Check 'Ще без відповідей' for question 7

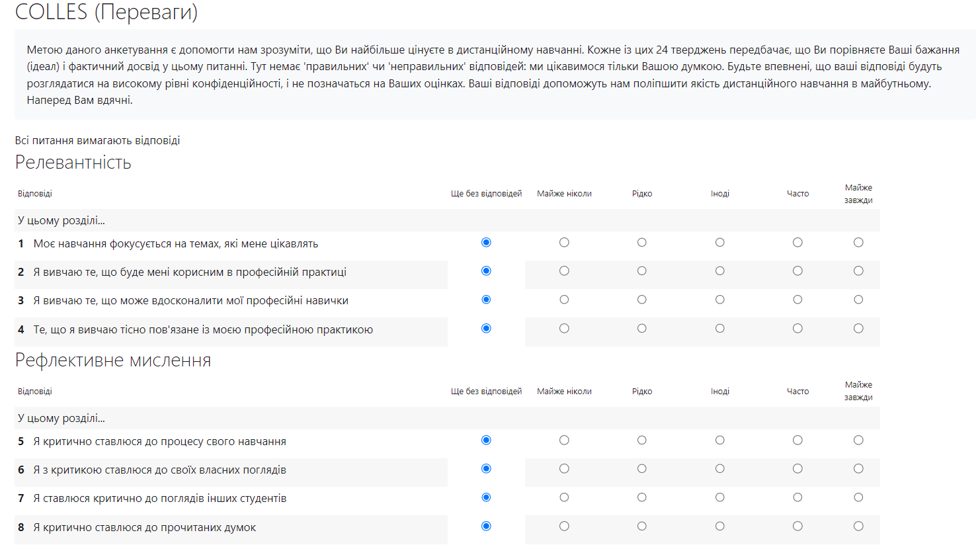(486, 497)
